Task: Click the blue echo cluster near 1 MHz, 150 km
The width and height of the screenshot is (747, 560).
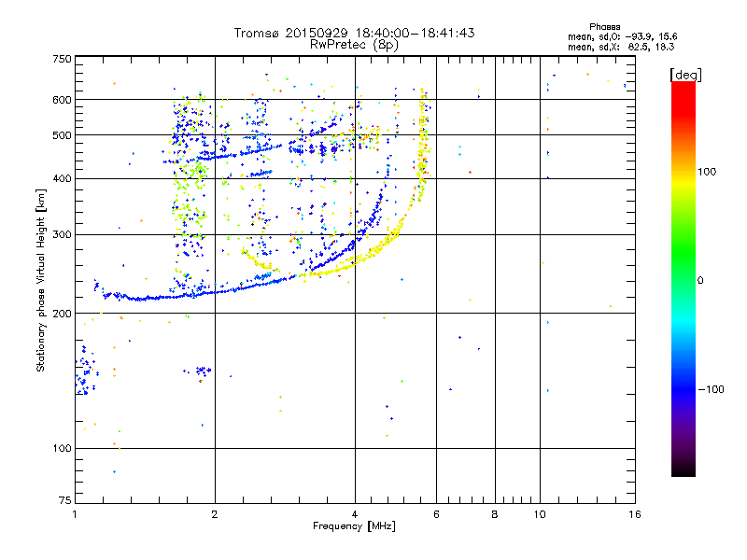Action: (x=85, y=371)
